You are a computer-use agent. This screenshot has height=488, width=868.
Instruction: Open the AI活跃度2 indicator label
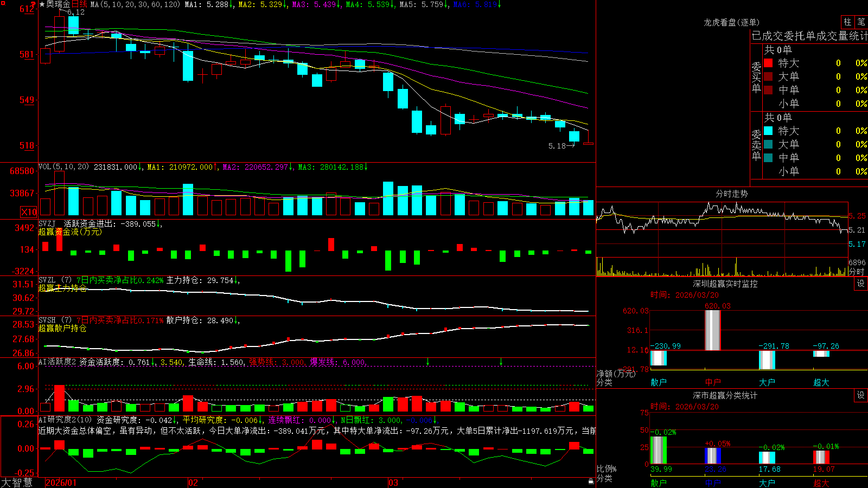pos(58,362)
